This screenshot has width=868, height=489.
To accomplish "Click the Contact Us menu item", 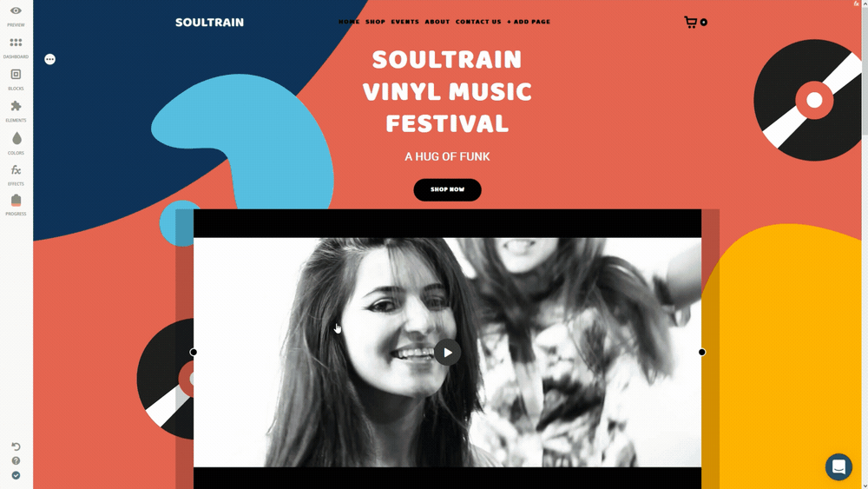I will pyautogui.click(x=478, y=22).
